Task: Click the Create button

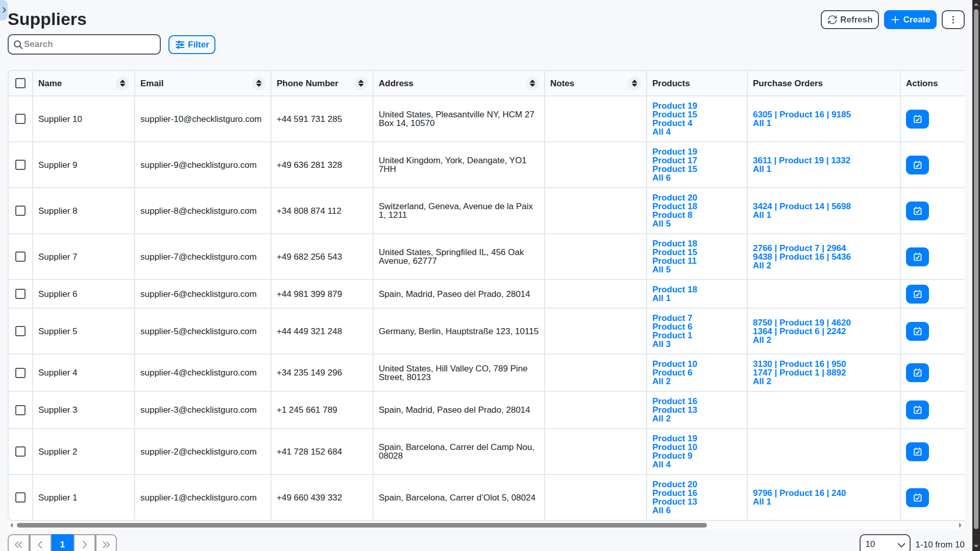Action: 910,20
